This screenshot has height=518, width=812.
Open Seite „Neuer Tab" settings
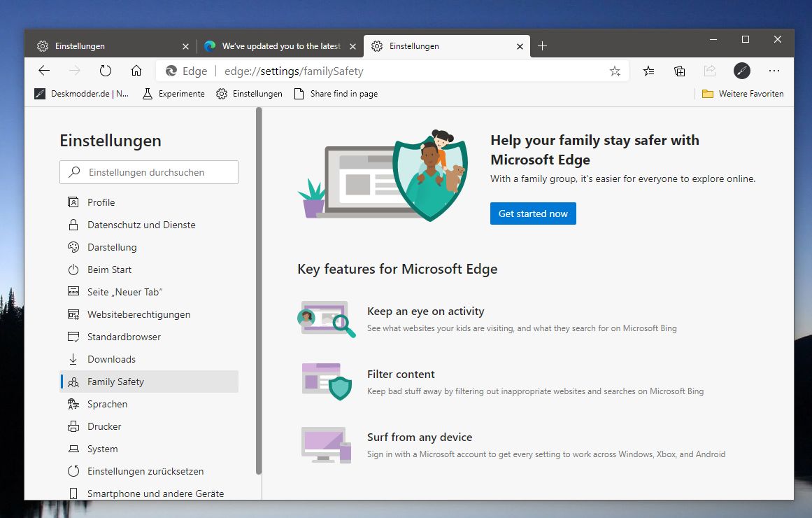[149, 292]
